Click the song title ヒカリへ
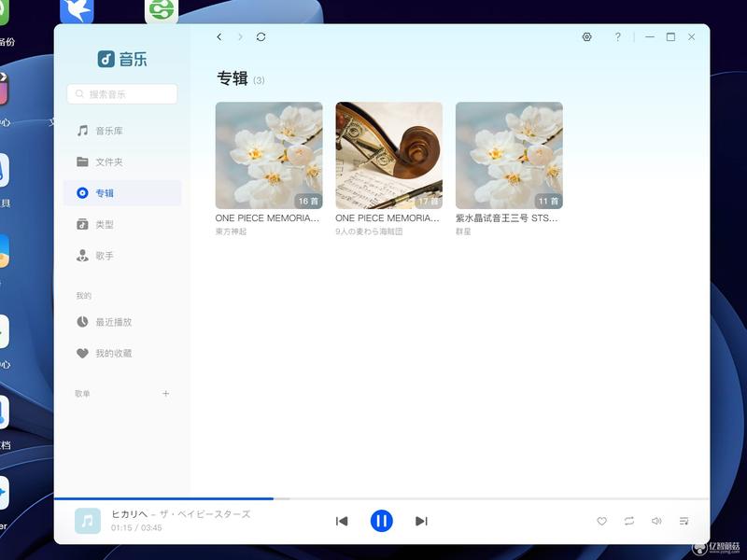The image size is (747, 560). pyautogui.click(x=130, y=514)
